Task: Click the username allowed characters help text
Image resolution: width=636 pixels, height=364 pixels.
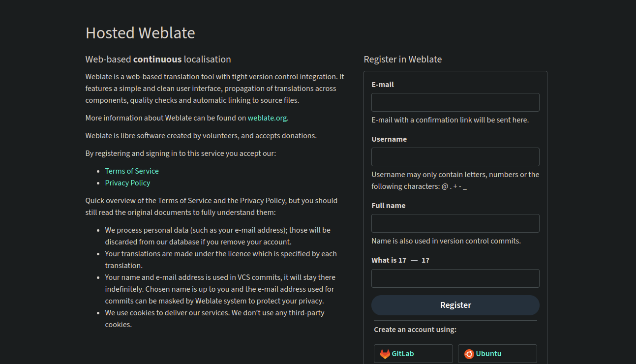Action: 455,181
